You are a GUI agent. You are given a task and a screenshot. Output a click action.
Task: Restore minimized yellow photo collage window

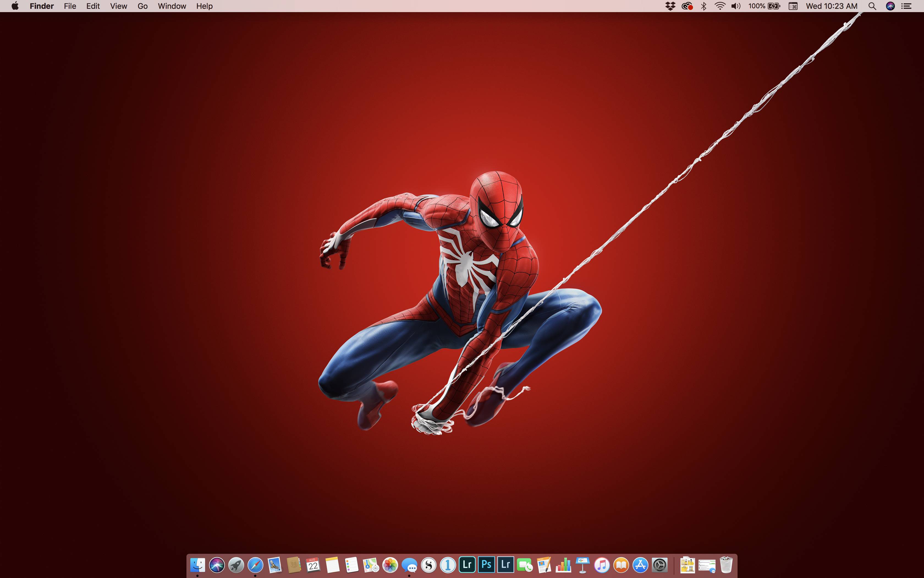(x=687, y=565)
